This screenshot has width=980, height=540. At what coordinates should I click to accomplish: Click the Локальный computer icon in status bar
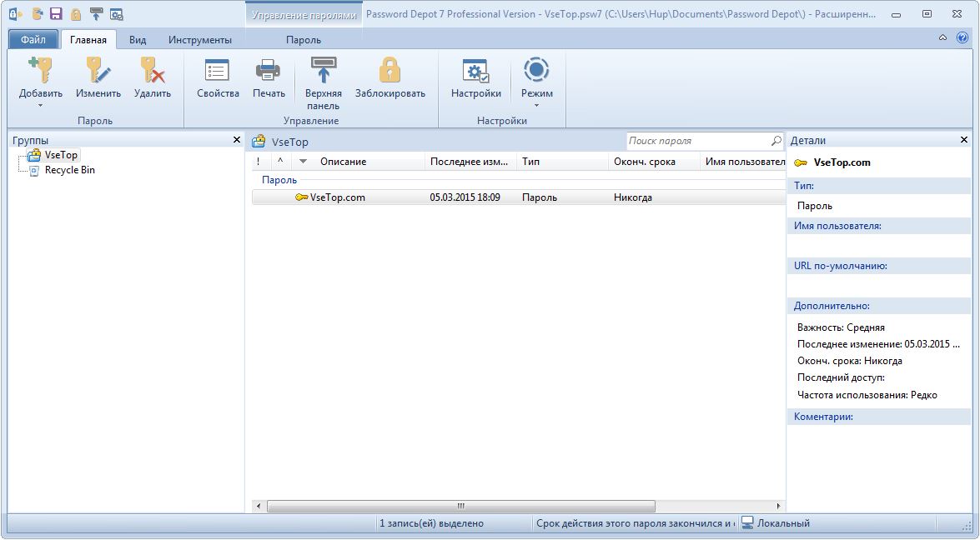pyautogui.click(x=746, y=523)
